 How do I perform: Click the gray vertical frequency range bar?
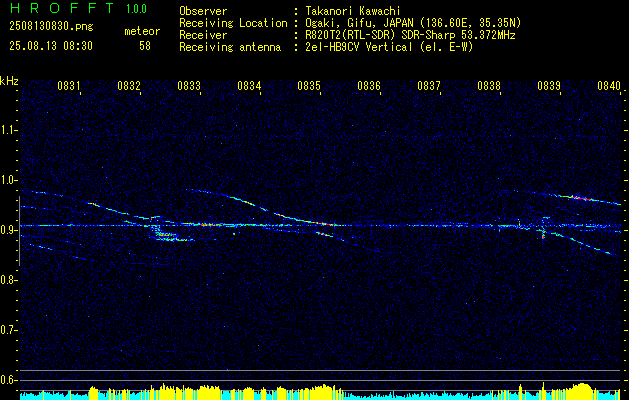point(19,231)
